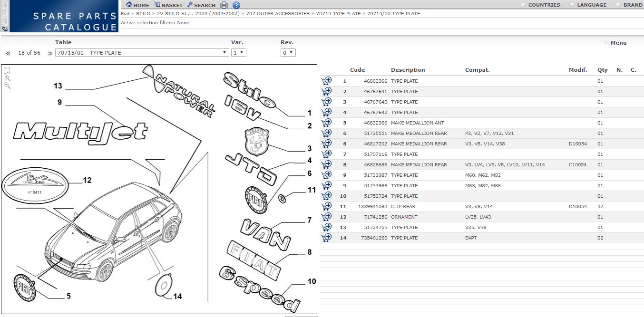Click Fiat breadcrumb link

point(125,14)
